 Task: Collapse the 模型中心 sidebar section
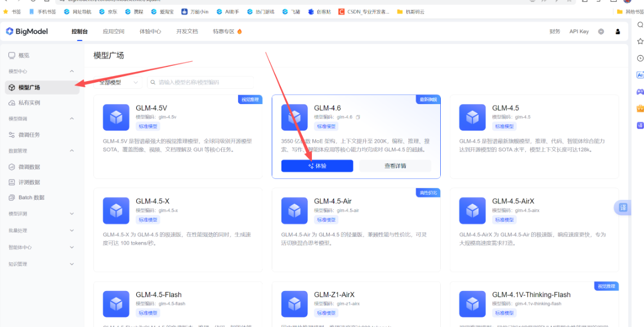(71, 71)
